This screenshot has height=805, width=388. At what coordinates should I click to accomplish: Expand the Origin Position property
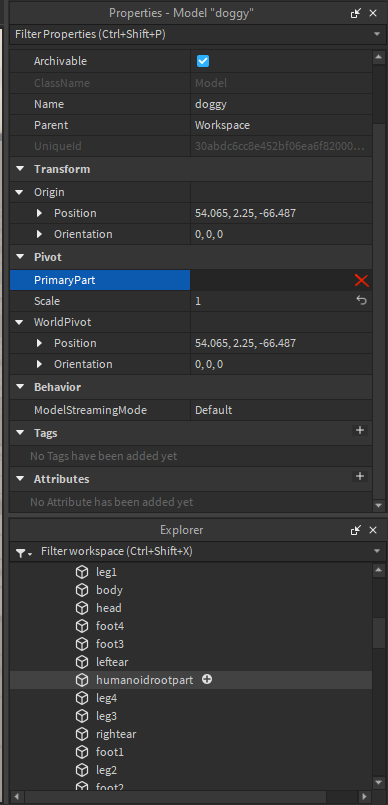coord(40,213)
